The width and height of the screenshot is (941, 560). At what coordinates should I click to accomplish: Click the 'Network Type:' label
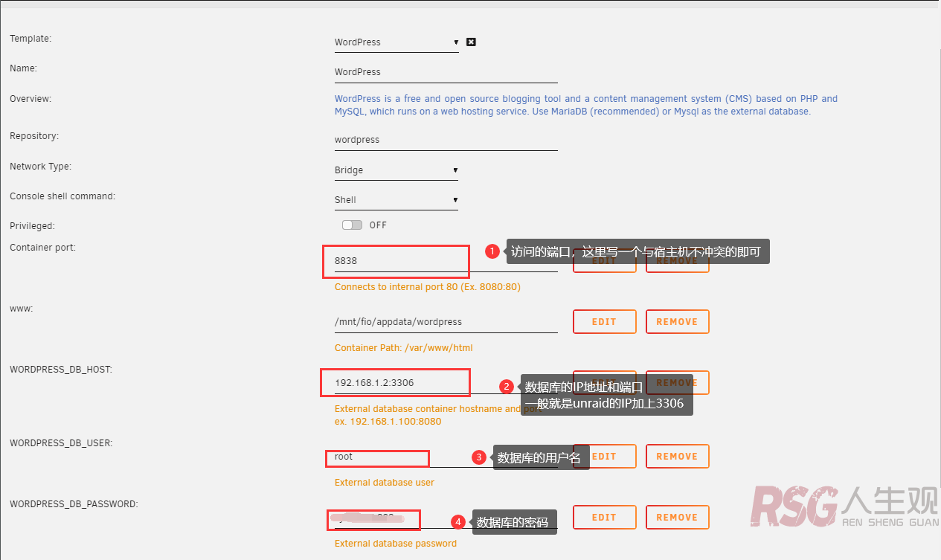point(41,167)
